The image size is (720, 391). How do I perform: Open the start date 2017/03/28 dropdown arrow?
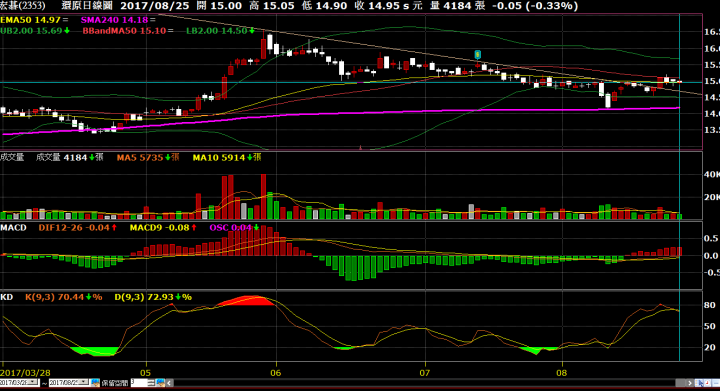(33, 382)
